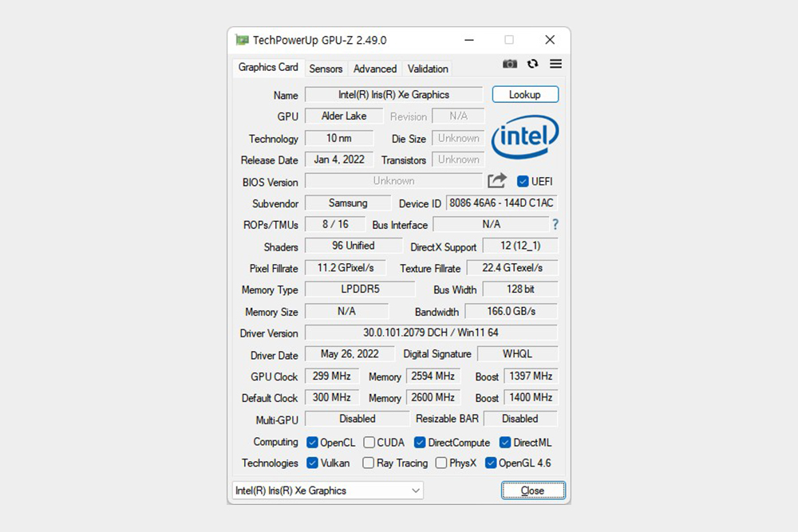Go to the Validation tab
This screenshot has width=798, height=532.
[428, 69]
